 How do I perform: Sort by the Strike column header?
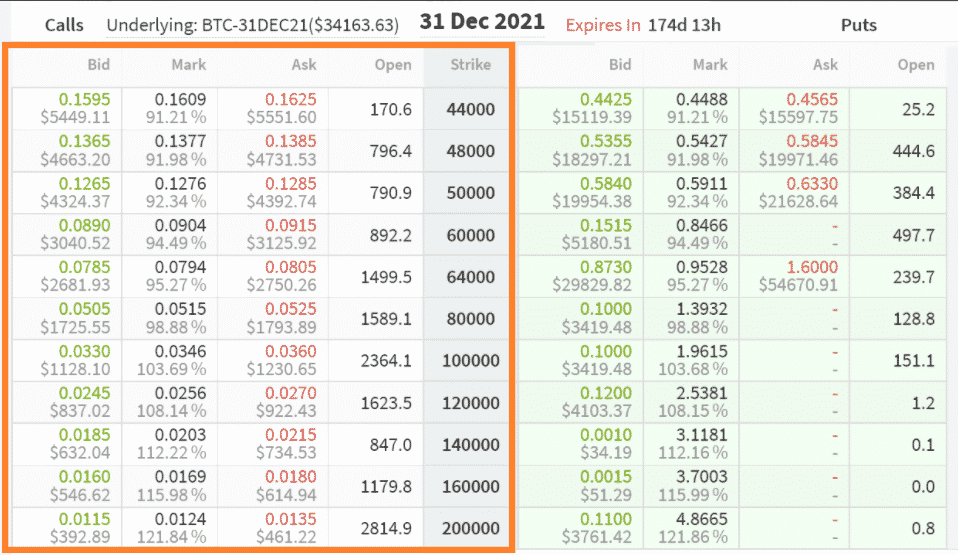pos(469,65)
